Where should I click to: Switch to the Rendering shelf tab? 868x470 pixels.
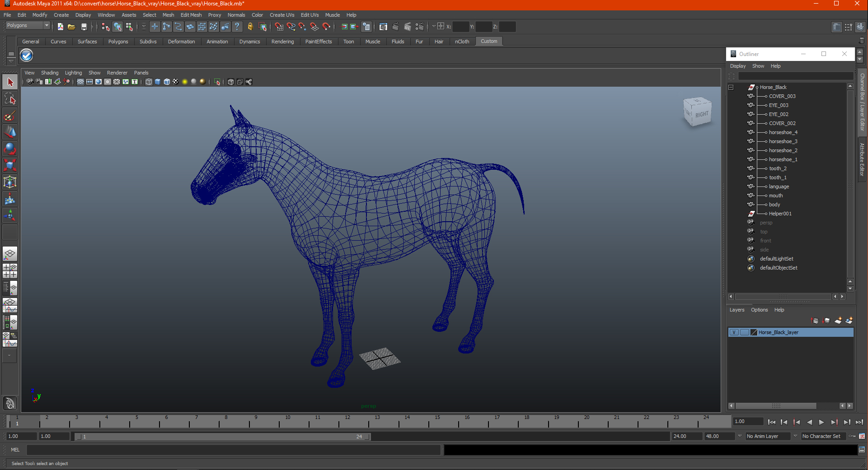[x=282, y=42]
